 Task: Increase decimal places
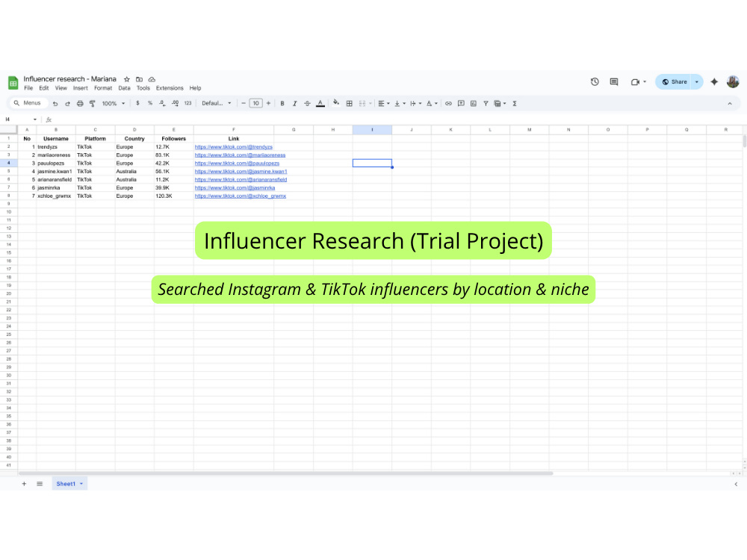175,103
